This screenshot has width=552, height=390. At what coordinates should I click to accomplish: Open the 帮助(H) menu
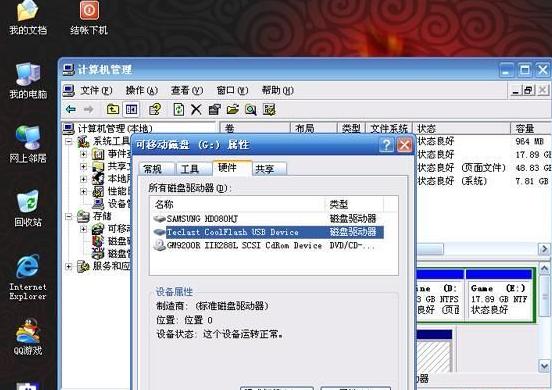[277, 90]
